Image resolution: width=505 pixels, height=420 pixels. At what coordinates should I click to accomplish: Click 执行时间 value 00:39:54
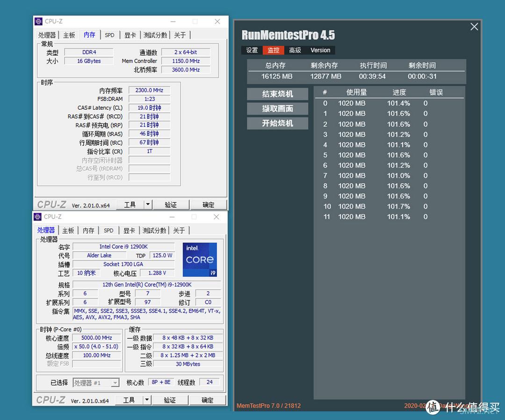pos(372,77)
